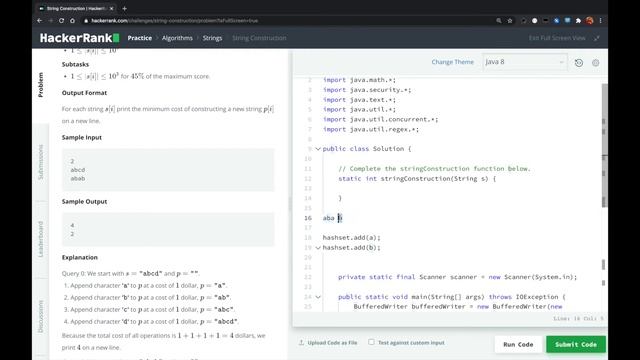640x360 pixels.
Task: Click the Scanner declaration line
Action: (x=458, y=277)
